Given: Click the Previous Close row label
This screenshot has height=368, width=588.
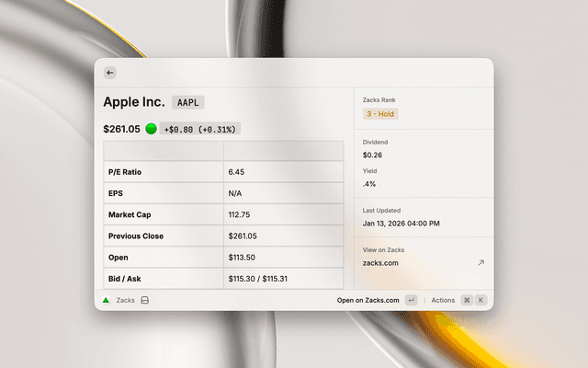Looking at the screenshot, I should click(136, 236).
